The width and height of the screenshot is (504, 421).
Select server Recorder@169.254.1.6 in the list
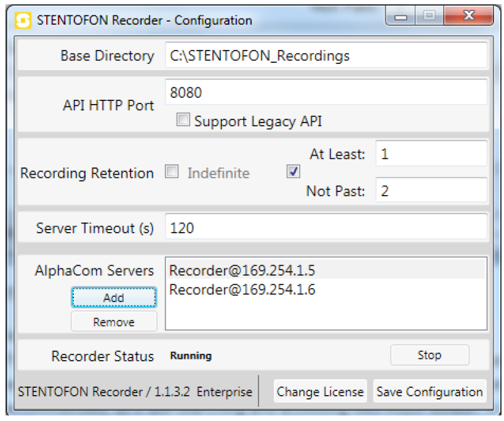click(x=242, y=289)
